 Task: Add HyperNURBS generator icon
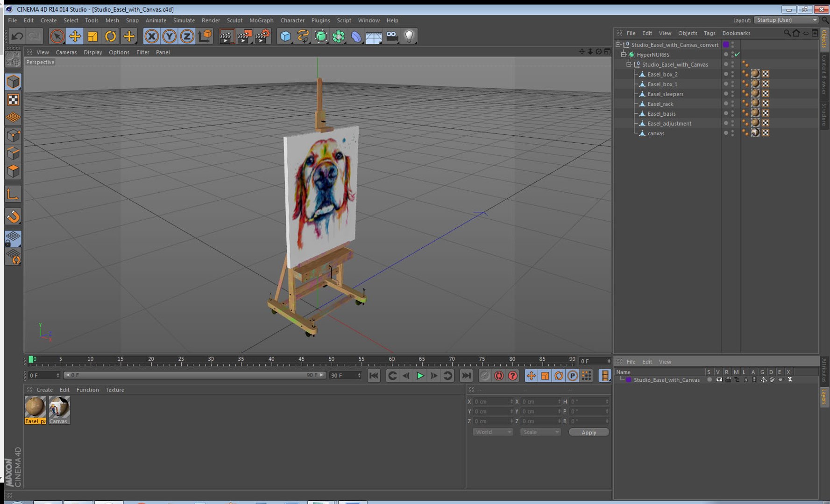click(321, 36)
